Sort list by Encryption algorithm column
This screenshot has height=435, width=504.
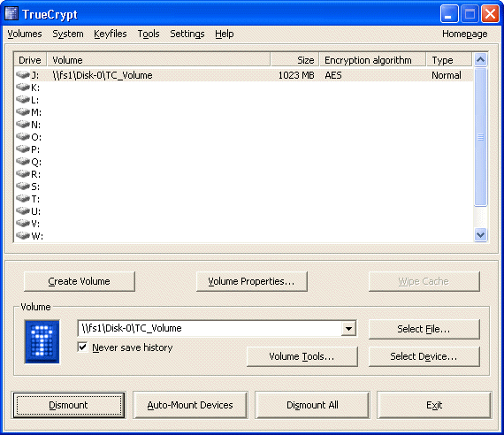click(x=372, y=60)
